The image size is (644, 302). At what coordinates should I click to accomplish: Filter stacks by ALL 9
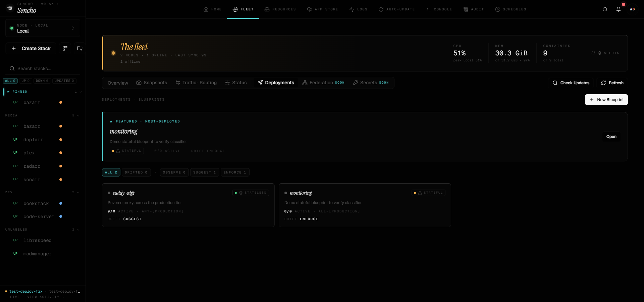[10, 81]
